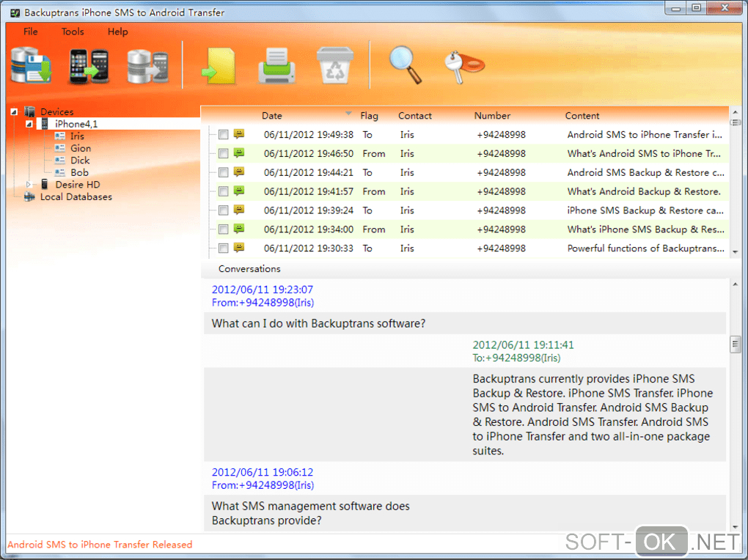The height and width of the screenshot is (560, 748).
Task: Select Desire HD device in the tree
Action: click(77, 184)
